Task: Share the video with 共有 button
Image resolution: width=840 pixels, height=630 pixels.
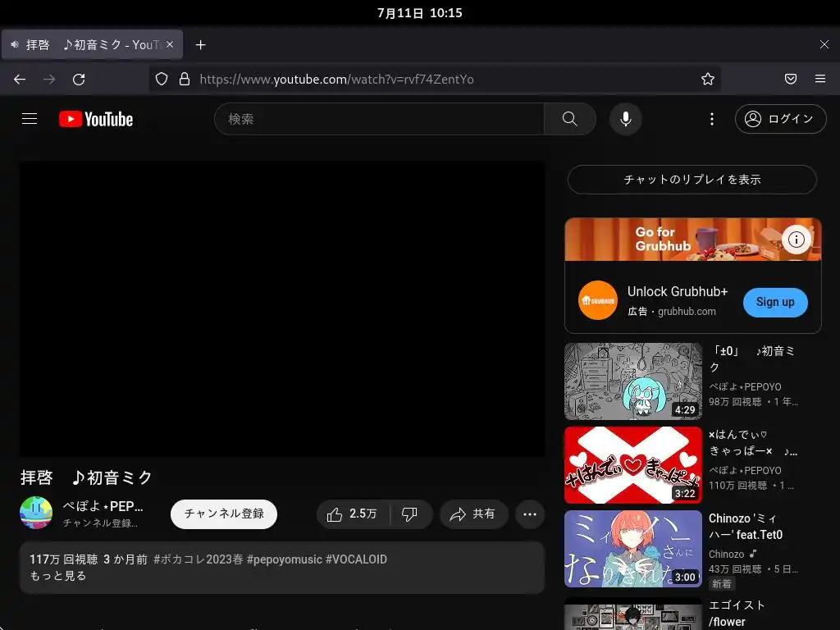Action: click(473, 514)
